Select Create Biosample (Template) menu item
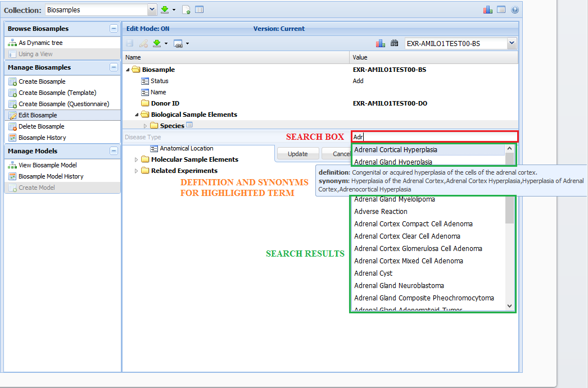 pos(57,93)
